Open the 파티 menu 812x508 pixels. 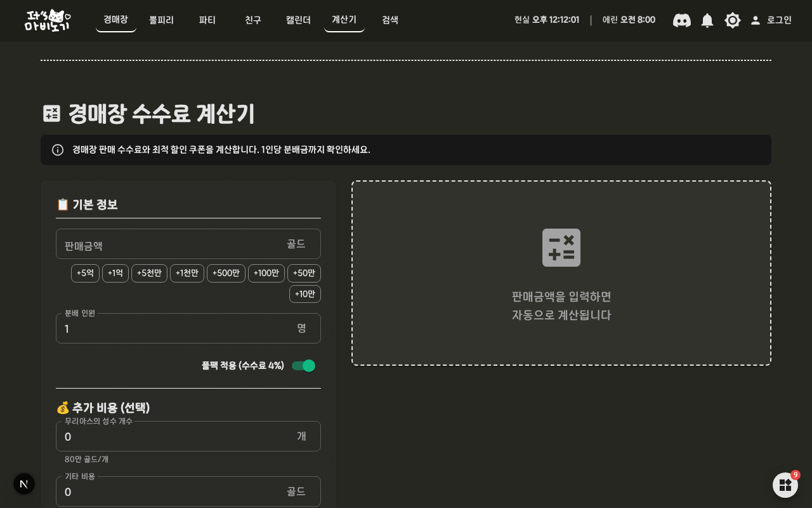pyautogui.click(x=207, y=20)
